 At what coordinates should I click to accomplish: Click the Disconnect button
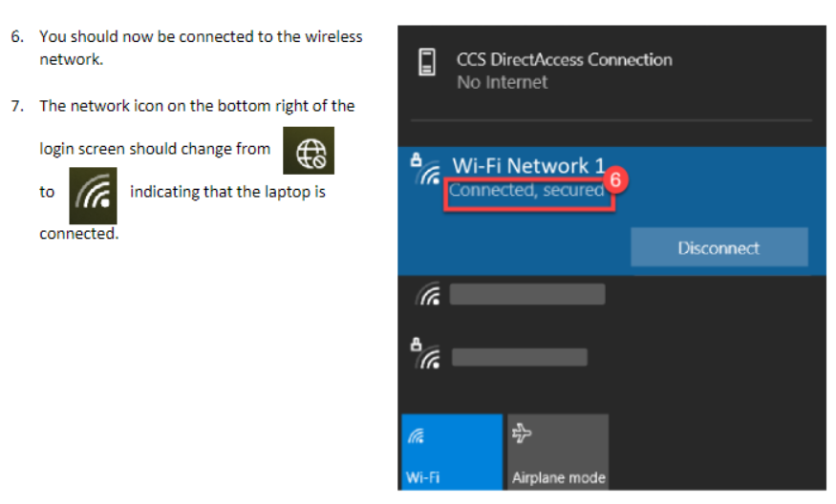(718, 247)
